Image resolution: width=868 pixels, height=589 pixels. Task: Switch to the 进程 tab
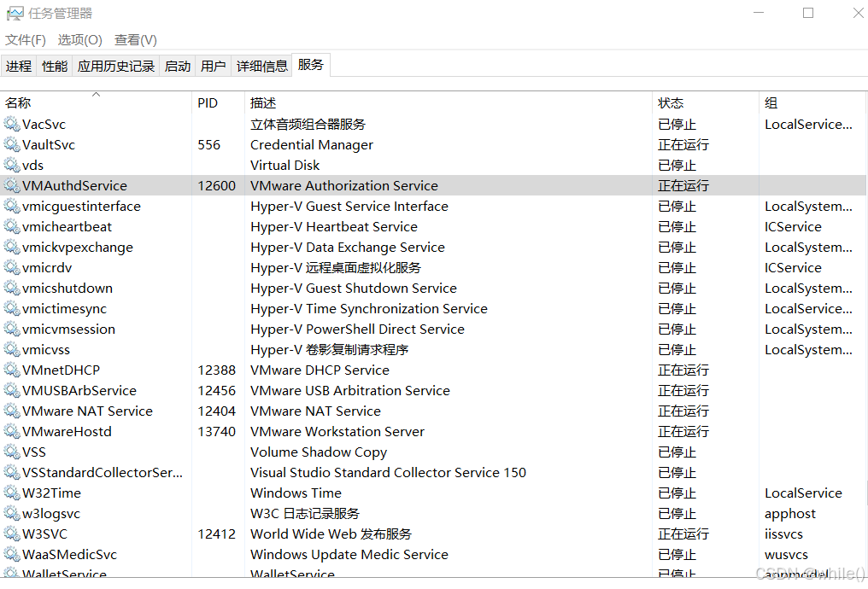pos(19,65)
